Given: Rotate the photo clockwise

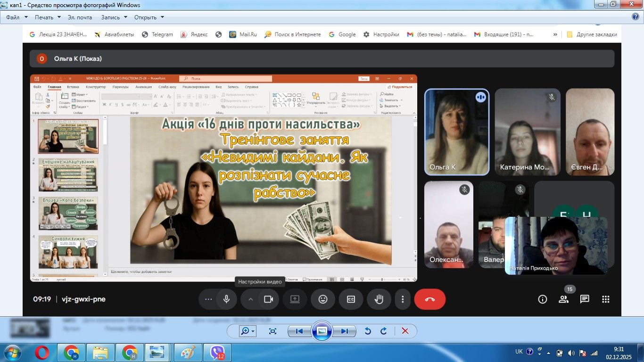Looking at the screenshot, I should click(384, 331).
